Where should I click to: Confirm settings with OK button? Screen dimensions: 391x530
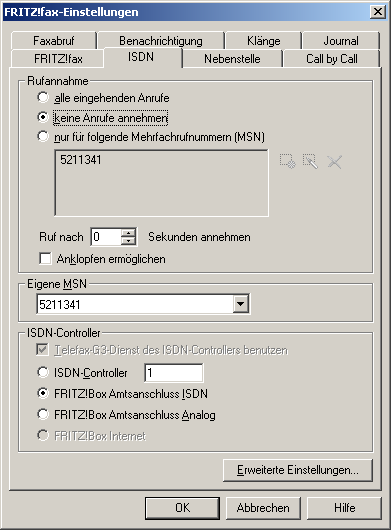pyautogui.click(x=182, y=508)
